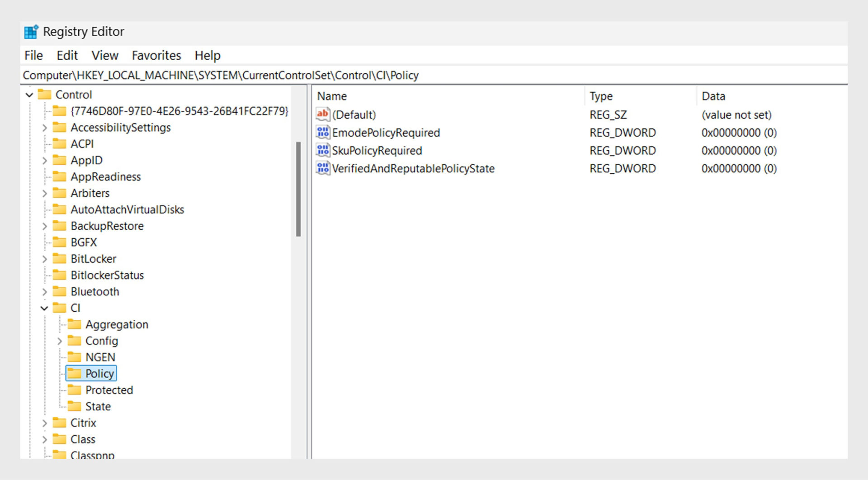Select the State subkey

(98, 406)
